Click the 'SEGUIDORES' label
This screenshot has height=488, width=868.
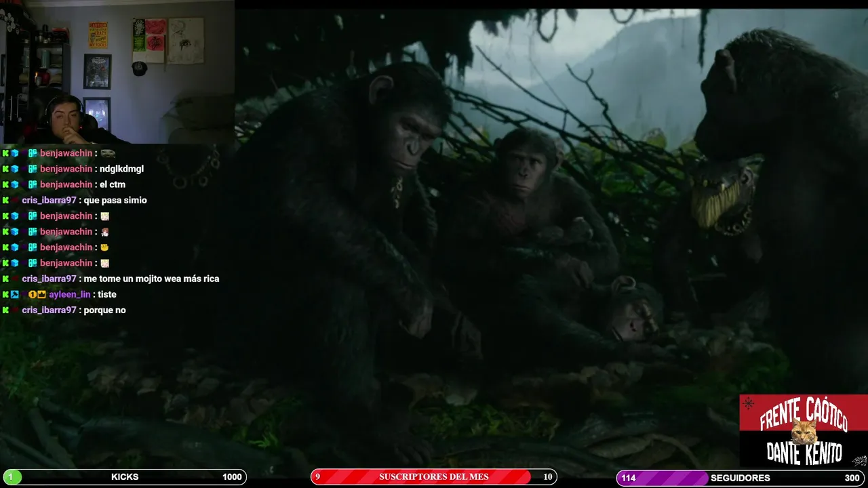tap(740, 479)
